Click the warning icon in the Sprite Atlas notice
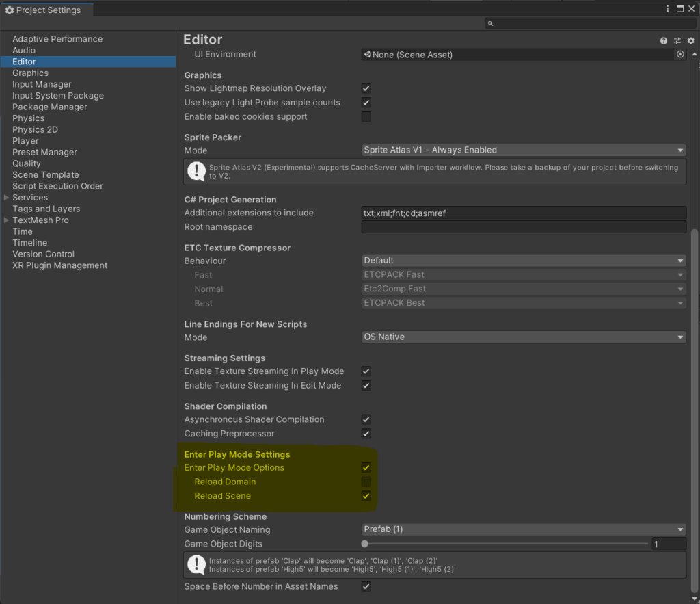700x604 pixels. click(196, 171)
